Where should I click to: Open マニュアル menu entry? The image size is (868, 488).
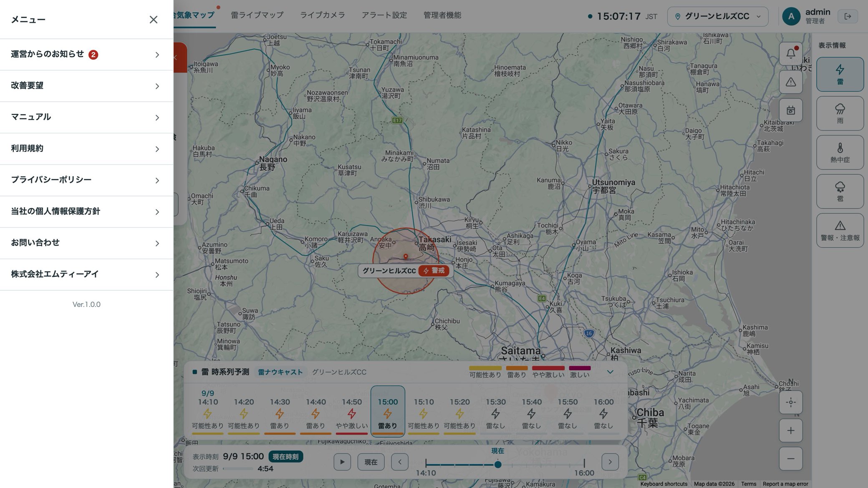coord(86,117)
